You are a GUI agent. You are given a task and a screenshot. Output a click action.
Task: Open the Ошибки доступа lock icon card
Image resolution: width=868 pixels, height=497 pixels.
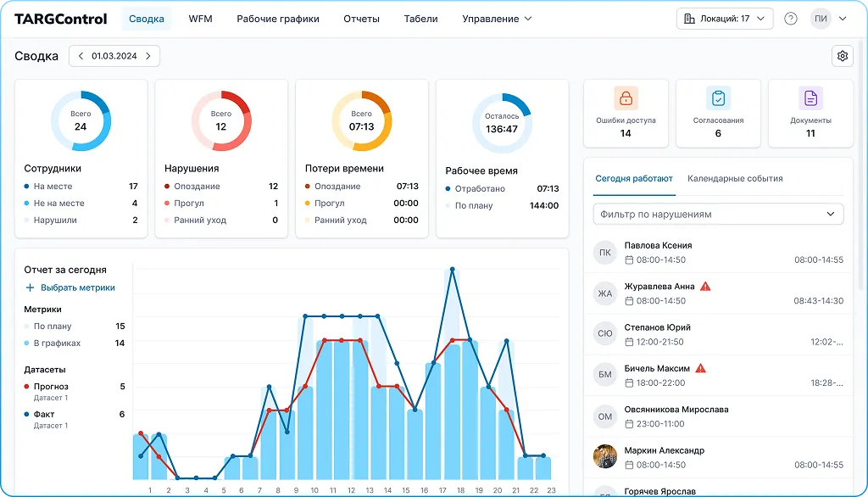[x=626, y=98]
